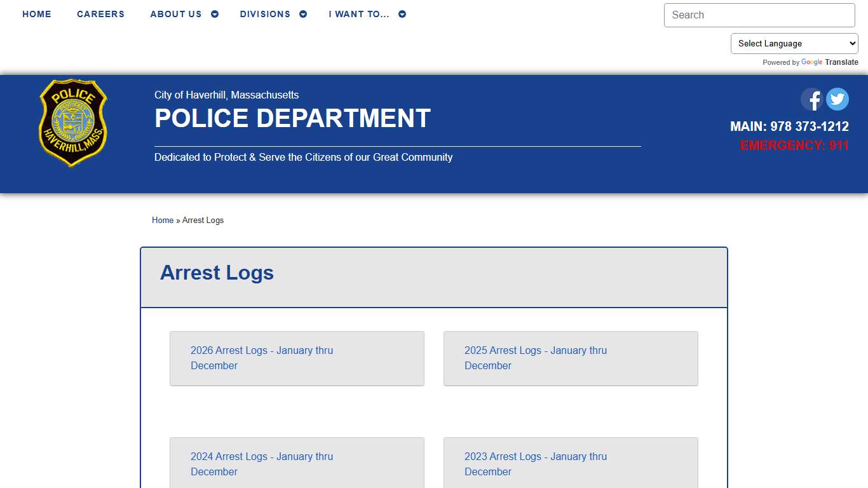Expand the ABOUT US menu
This screenshot has width=868, height=488.
click(175, 13)
